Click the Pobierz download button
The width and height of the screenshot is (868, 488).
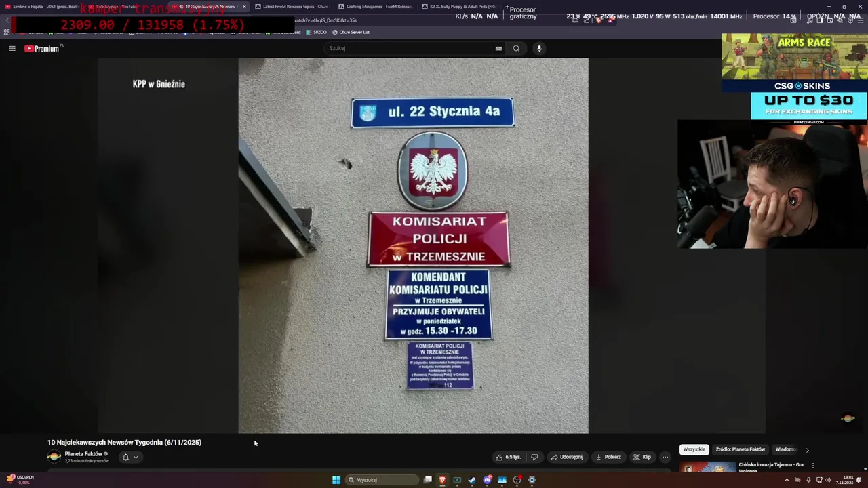pos(608,457)
